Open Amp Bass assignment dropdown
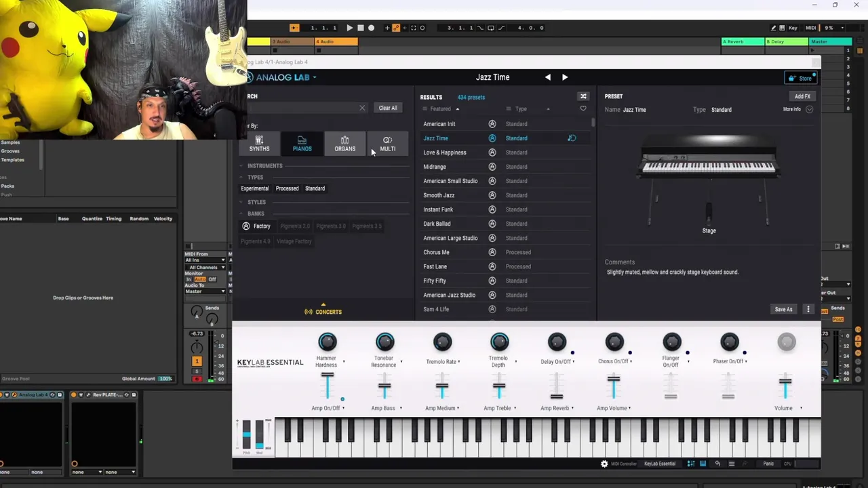 coord(401,408)
